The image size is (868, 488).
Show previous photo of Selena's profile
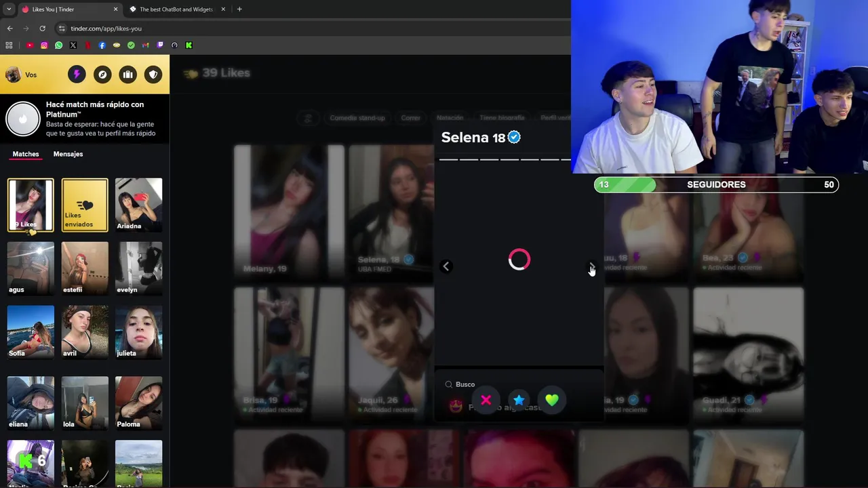pyautogui.click(x=446, y=266)
